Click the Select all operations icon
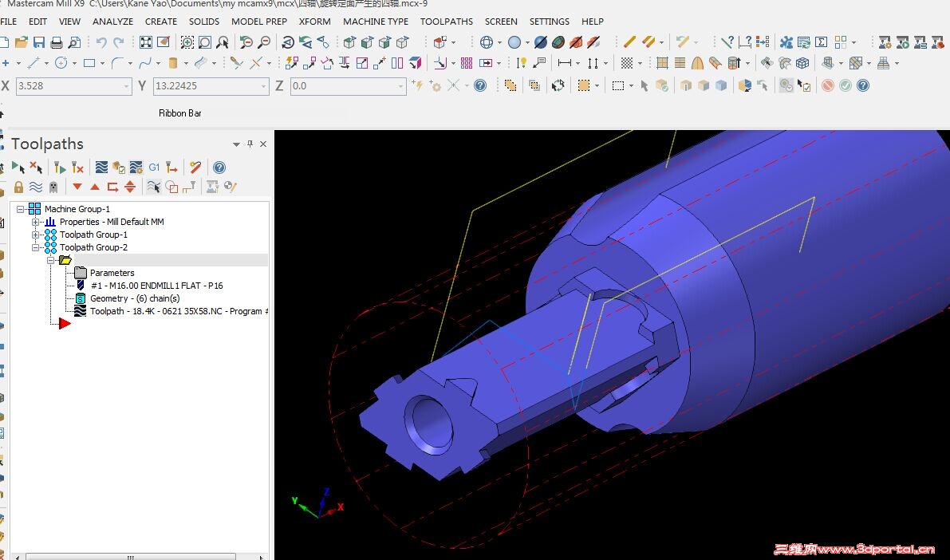Screen dimensions: 950x560 tap(18, 168)
